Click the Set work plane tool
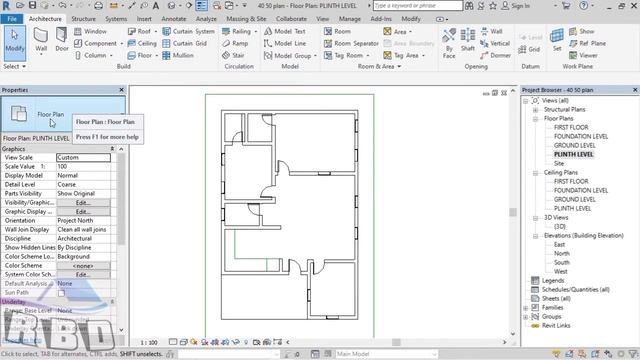This screenshot has width=640, height=360. click(x=557, y=40)
